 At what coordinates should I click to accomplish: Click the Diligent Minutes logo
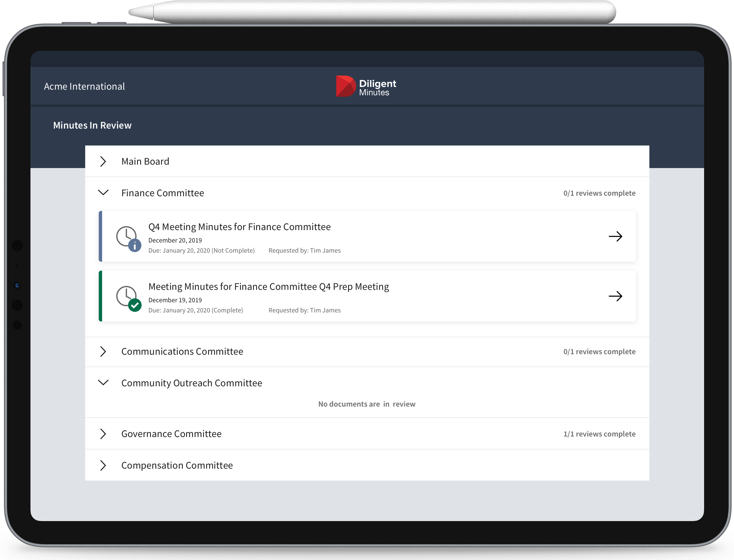point(366,86)
